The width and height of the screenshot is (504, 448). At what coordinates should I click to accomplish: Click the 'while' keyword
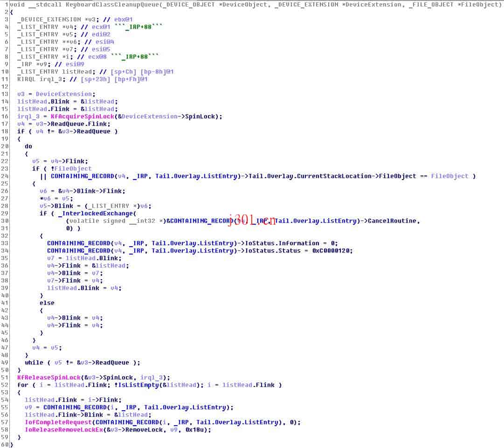pyautogui.click(x=34, y=363)
